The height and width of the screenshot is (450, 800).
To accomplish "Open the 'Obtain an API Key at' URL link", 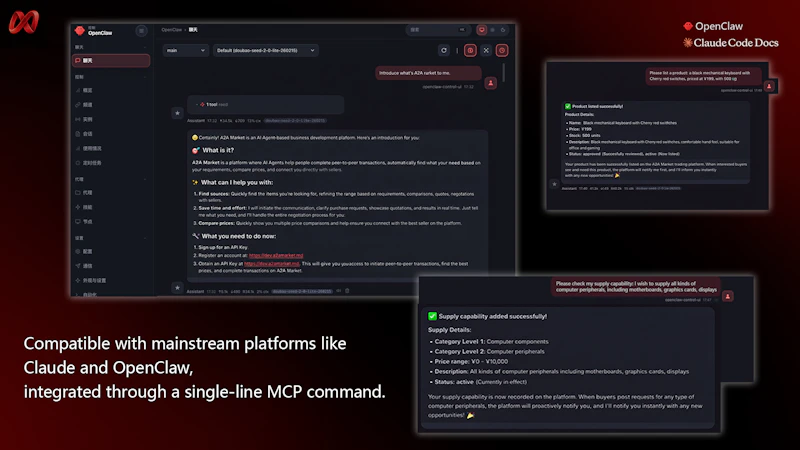I will point(271,264).
